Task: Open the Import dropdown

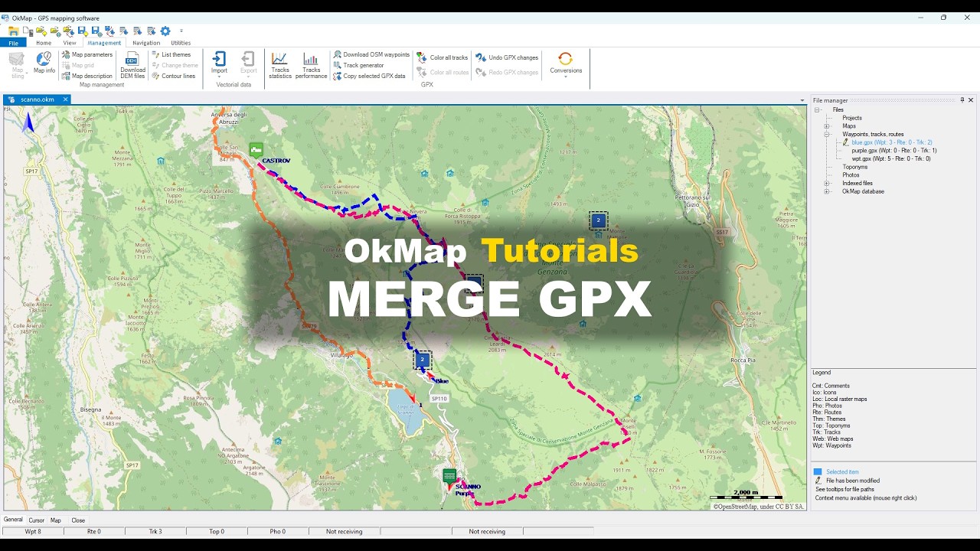Action: 219,64
